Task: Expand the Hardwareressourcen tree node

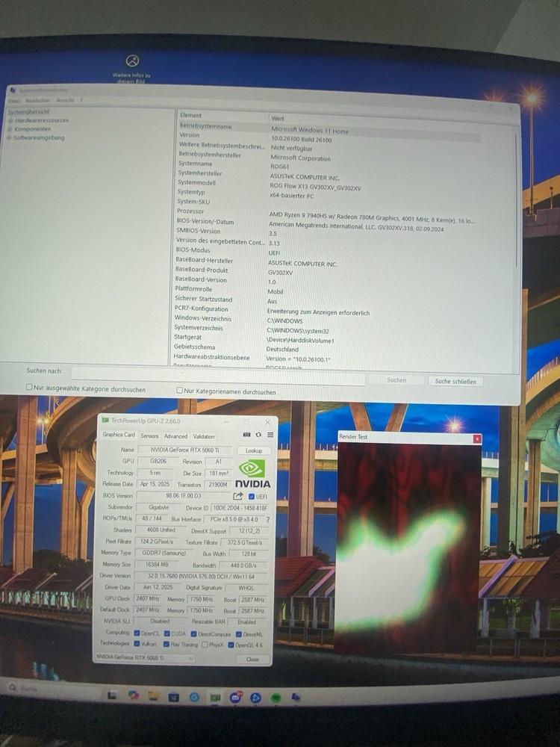Action: point(10,120)
